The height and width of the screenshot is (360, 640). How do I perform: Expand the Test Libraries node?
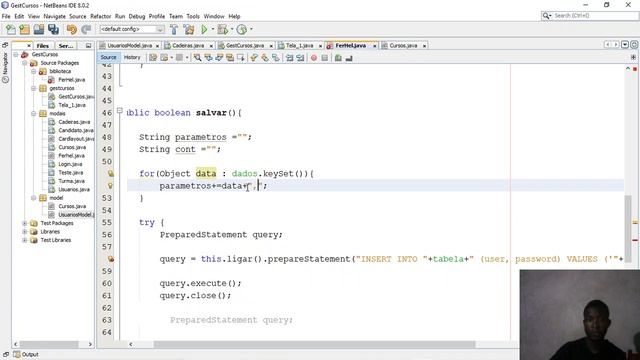[24, 240]
